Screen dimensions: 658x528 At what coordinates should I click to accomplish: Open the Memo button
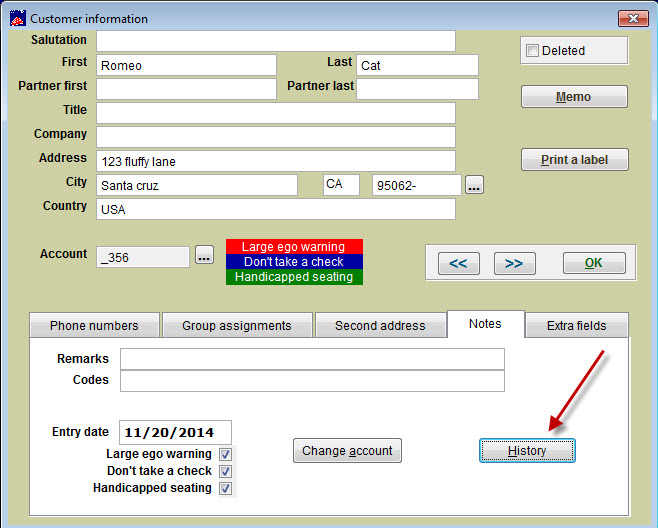(x=574, y=97)
